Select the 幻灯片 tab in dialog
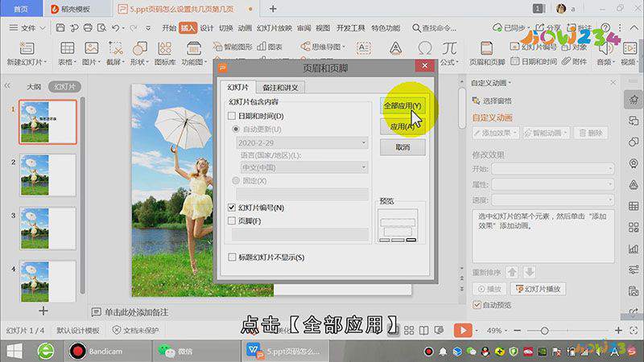This screenshot has width=644, height=362. click(x=238, y=88)
